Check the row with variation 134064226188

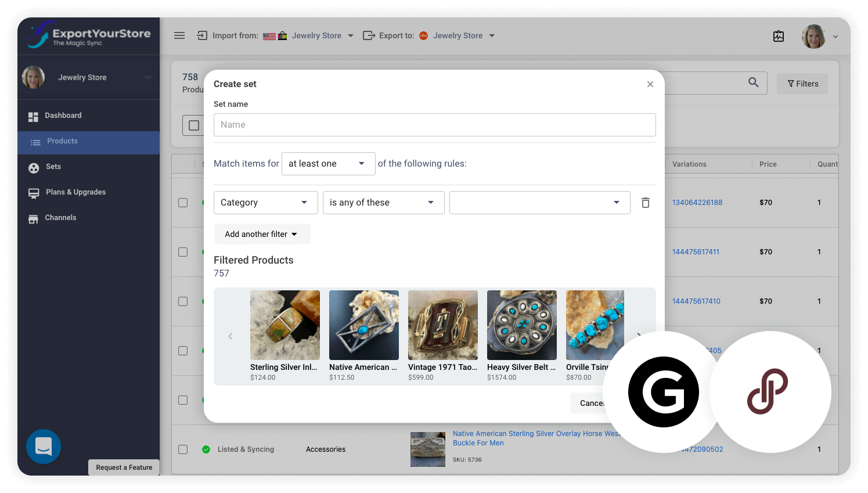pos(183,203)
